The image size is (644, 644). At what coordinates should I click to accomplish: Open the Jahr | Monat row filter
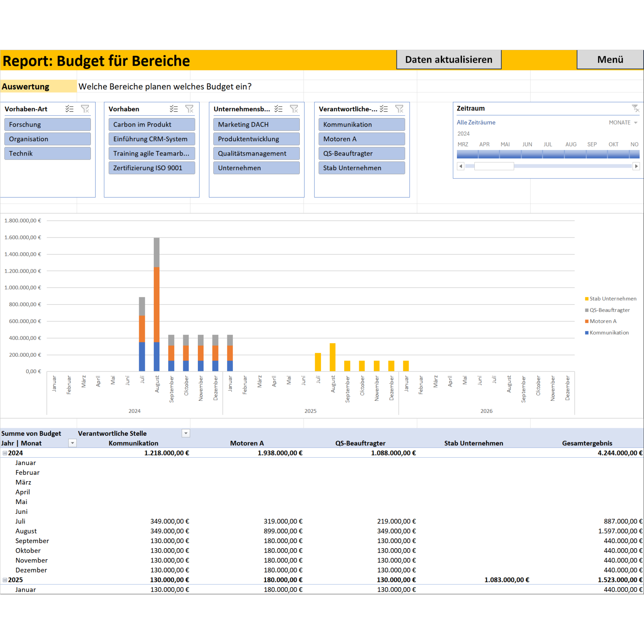pos(73,443)
